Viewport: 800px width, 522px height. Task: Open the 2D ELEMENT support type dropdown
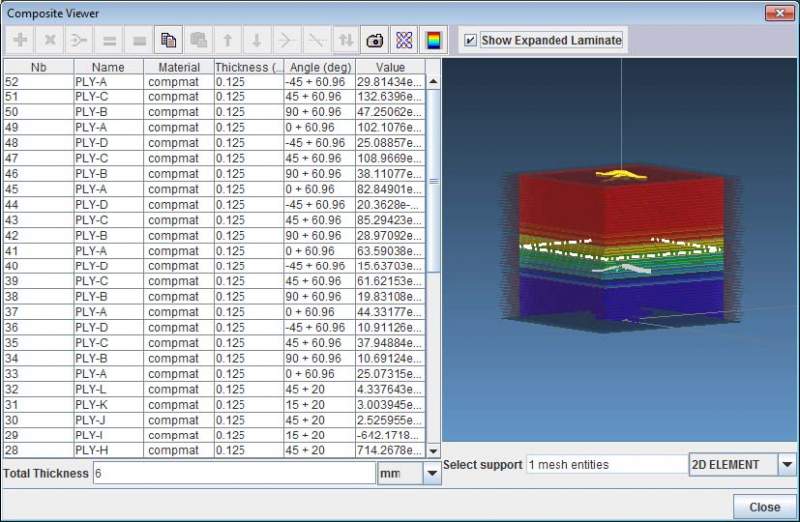coord(787,465)
